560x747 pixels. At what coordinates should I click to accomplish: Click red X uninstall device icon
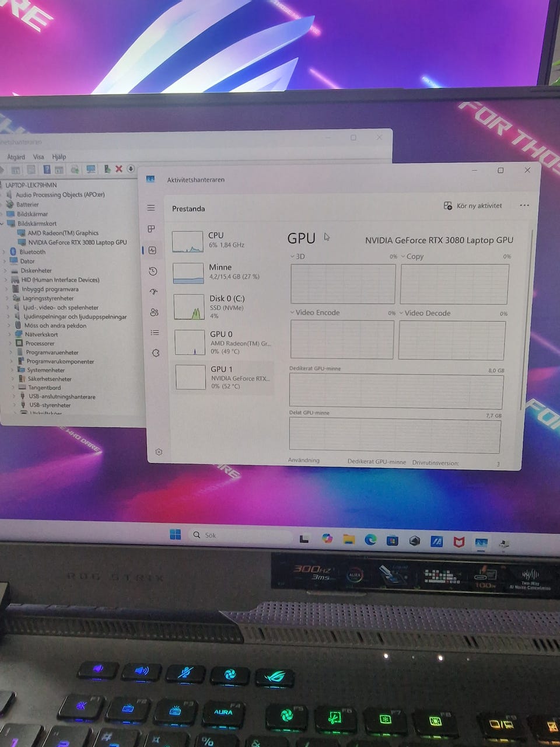[x=119, y=169]
